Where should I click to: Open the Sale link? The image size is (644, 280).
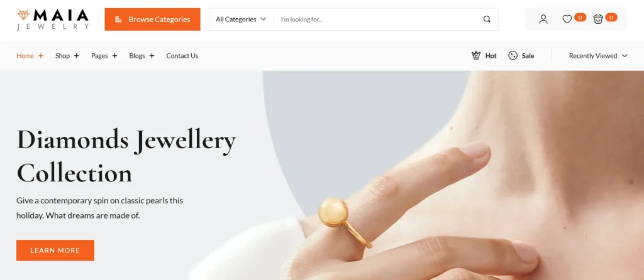(528, 56)
